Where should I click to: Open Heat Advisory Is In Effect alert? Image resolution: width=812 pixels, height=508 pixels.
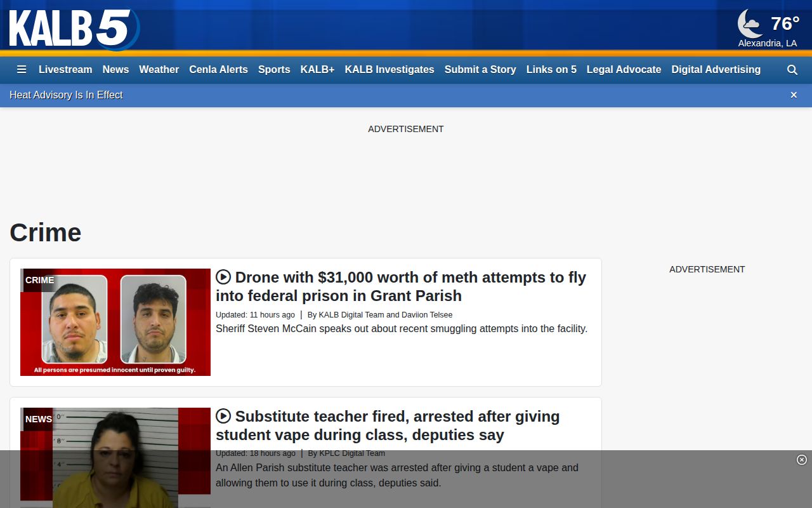pyautogui.click(x=66, y=95)
